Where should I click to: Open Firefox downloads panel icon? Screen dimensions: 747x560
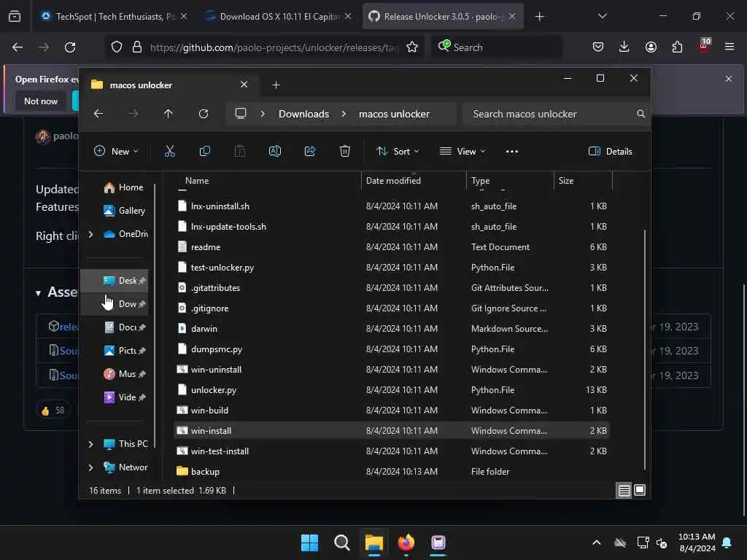[x=624, y=47]
